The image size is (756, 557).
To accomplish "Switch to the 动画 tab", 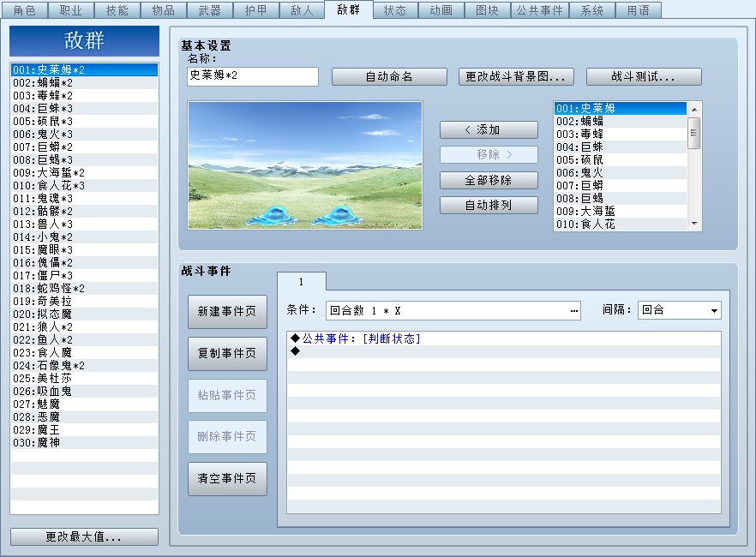I will pos(441,10).
